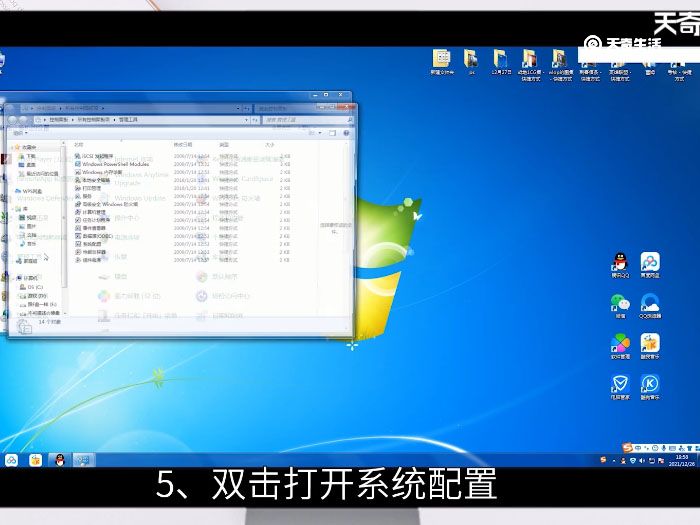
Task: Open the 组织 dropdown in the Explorer toolbar
Action: click(20, 133)
